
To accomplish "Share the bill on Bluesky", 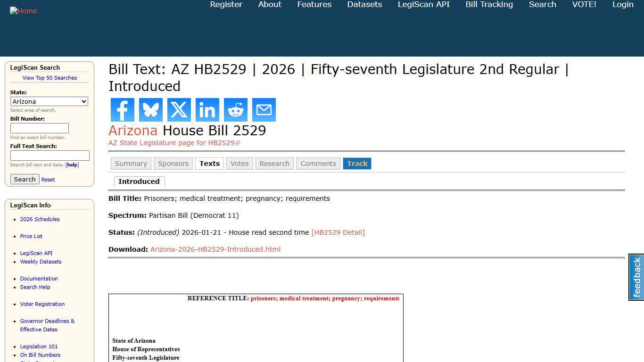I will click(150, 109).
